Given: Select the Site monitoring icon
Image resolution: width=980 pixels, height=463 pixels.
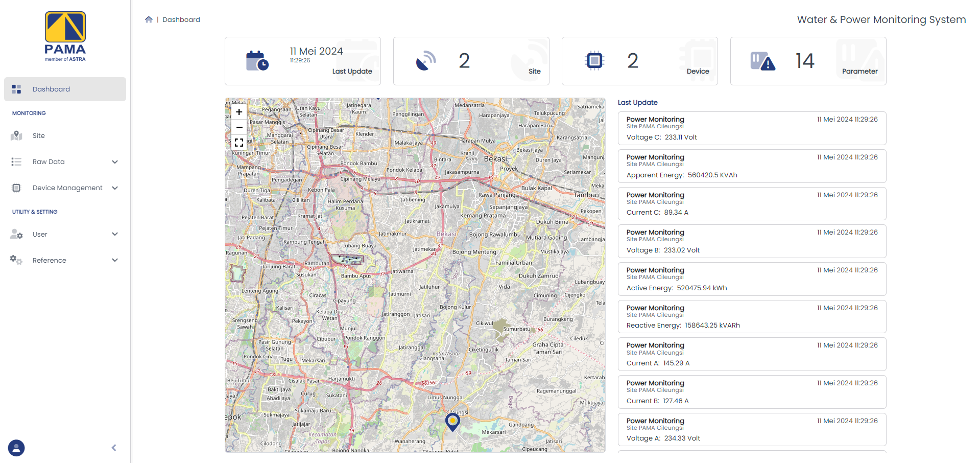Looking at the screenshot, I should tap(16, 135).
